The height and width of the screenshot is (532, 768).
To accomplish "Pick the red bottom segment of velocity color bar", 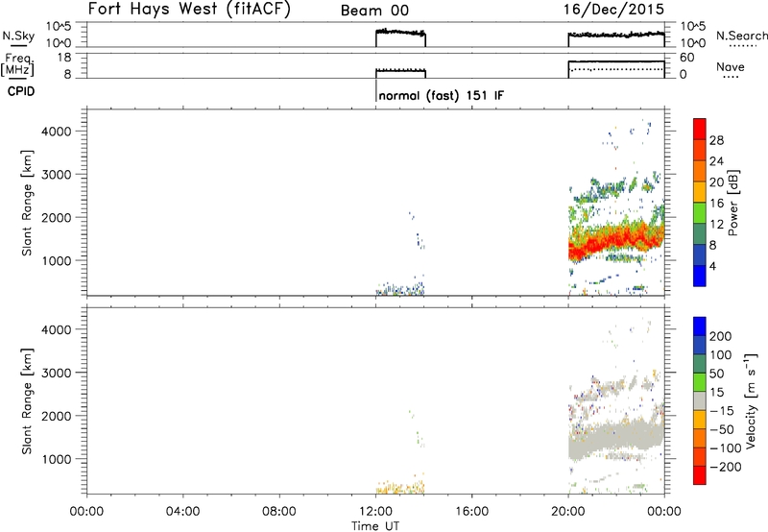I will [x=700, y=475].
